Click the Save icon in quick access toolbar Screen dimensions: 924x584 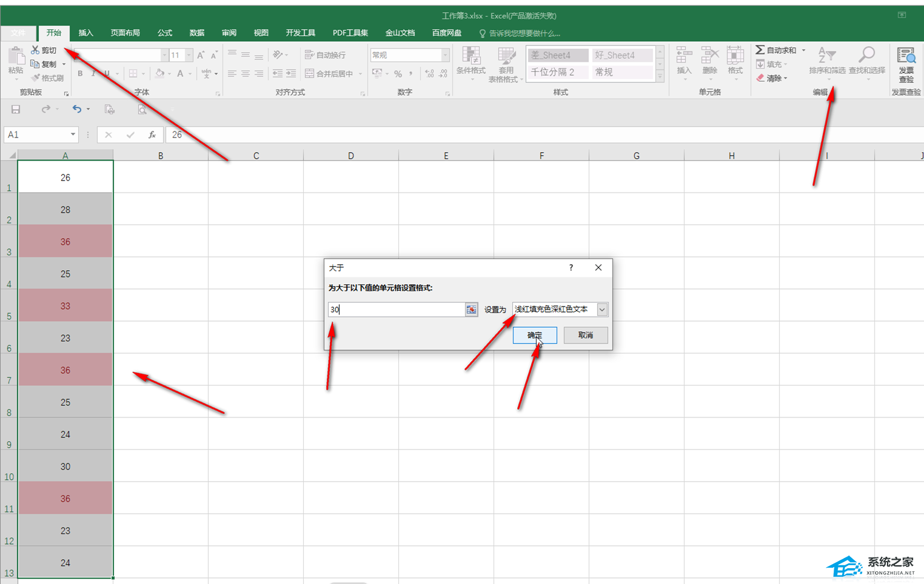[16, 110]
